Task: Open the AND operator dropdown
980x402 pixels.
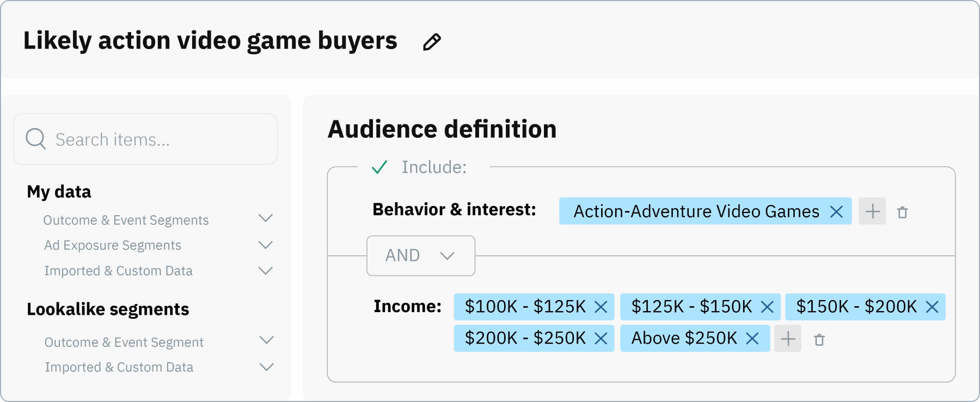Action: pos(421,255)
